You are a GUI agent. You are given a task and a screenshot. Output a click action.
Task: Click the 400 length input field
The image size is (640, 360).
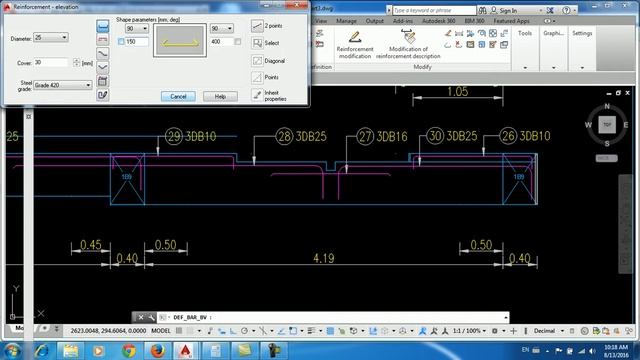[222, 42]
